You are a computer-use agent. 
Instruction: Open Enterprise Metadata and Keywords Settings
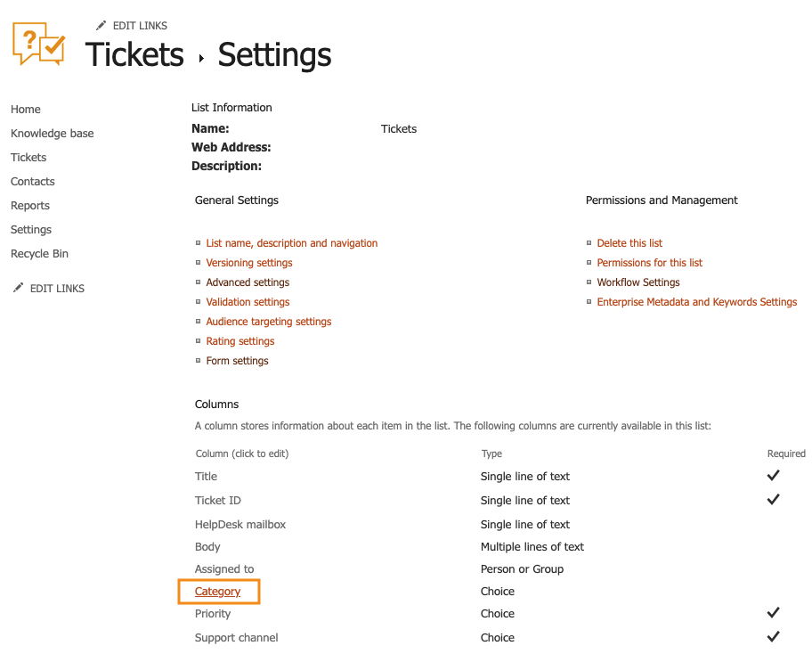tap(696, 302)
